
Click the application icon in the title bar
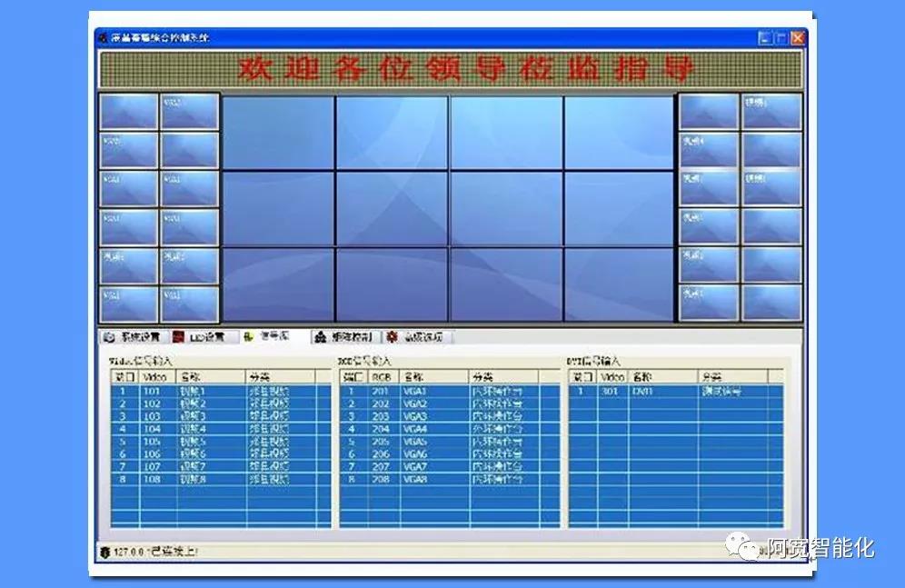(103, 38)
